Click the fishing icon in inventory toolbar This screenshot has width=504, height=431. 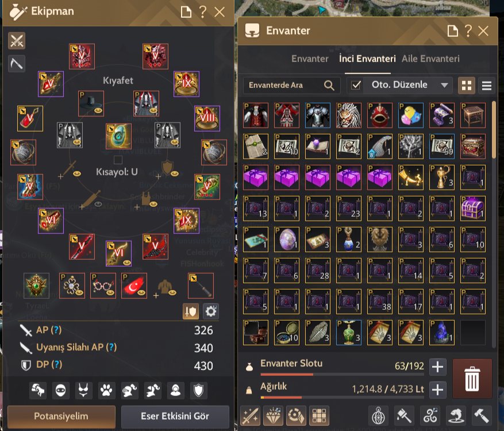point(456,415)
